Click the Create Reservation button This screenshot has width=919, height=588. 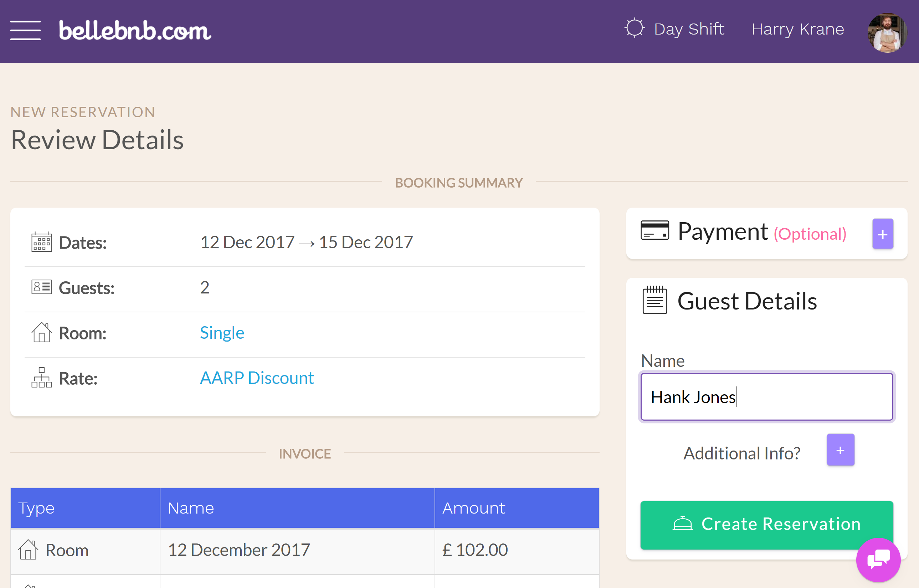tap(767, 522)
